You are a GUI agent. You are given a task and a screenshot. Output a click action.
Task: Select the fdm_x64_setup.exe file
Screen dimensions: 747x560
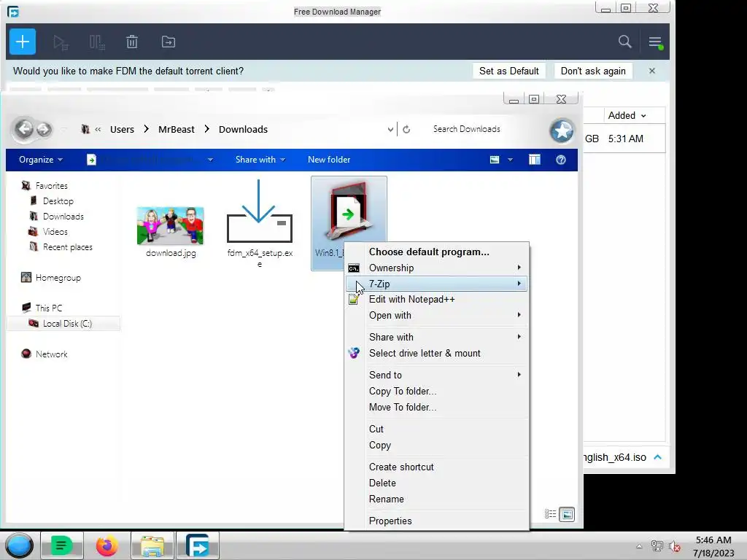pyautogui.click(x=260, y=223)
